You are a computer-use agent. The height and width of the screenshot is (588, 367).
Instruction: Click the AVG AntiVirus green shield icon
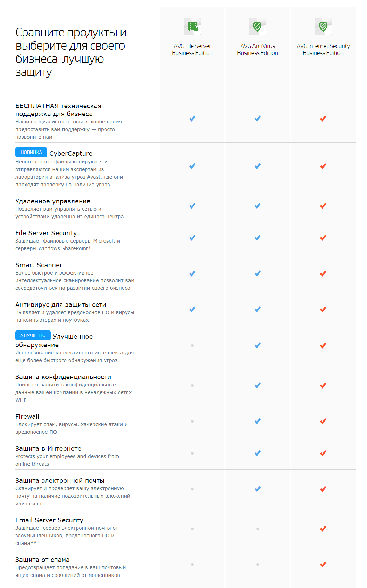(257, 26)
